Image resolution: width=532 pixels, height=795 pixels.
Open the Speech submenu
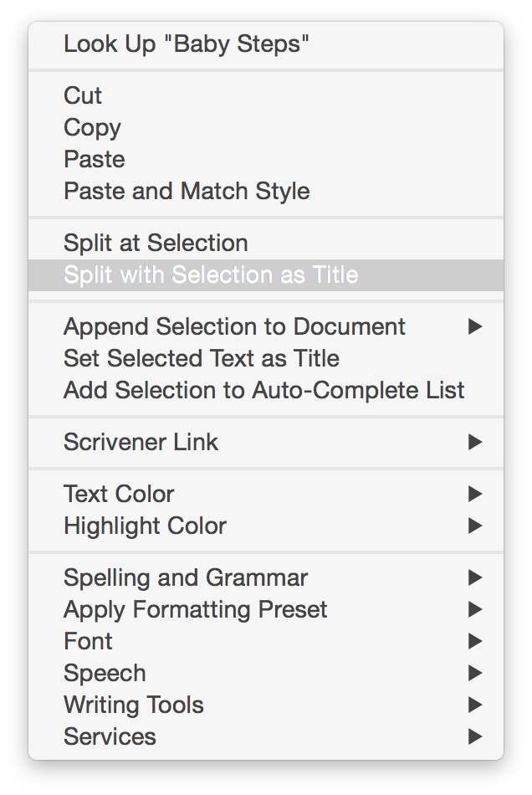105,674
